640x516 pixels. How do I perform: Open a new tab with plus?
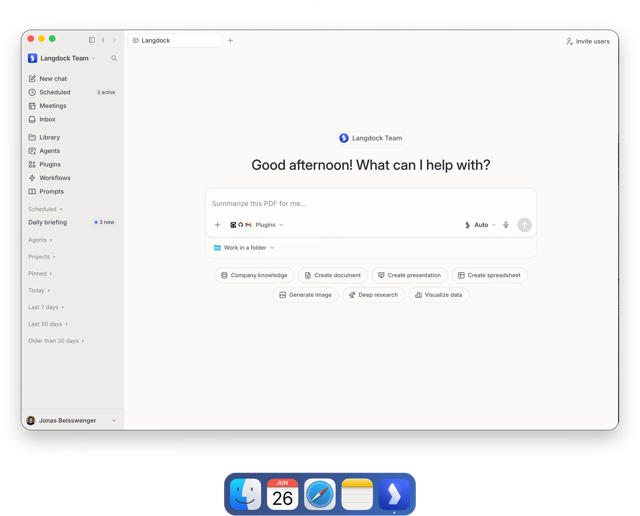click(230, 40)
